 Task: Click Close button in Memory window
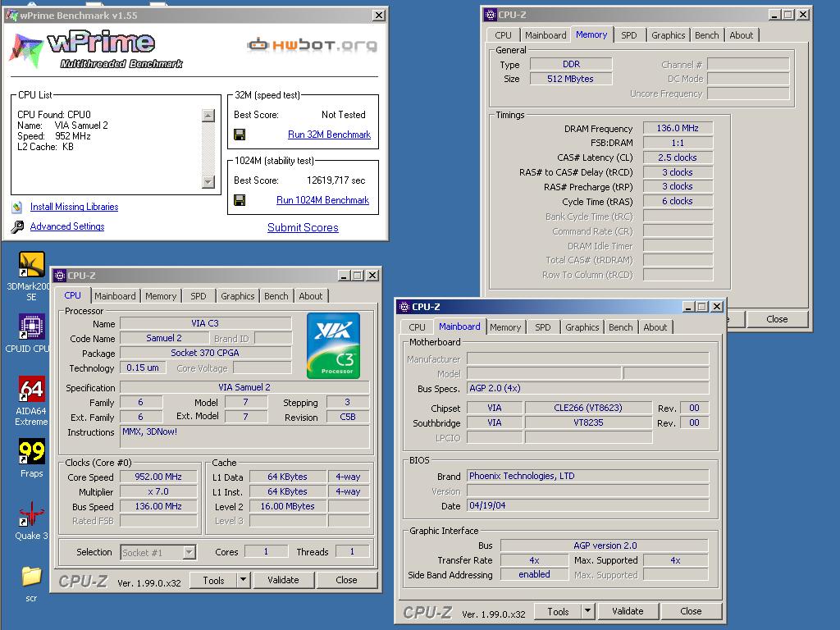point(777,319)
